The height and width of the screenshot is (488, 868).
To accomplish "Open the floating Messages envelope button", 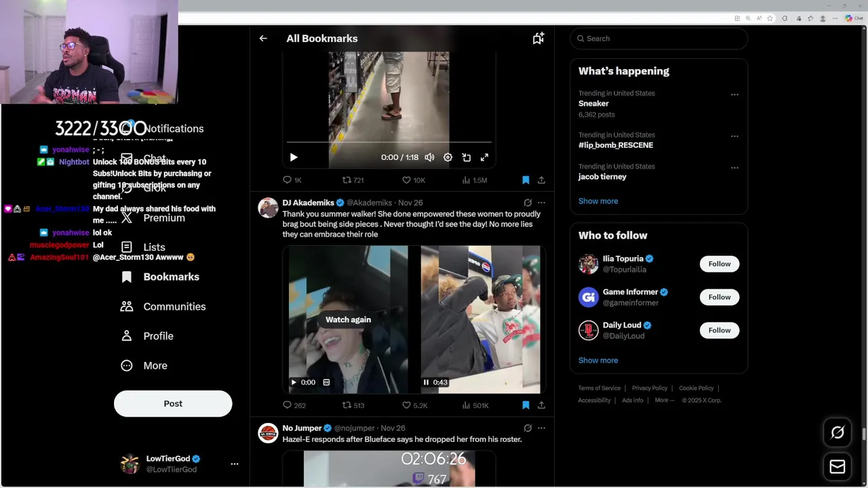I will coord(837,466).
